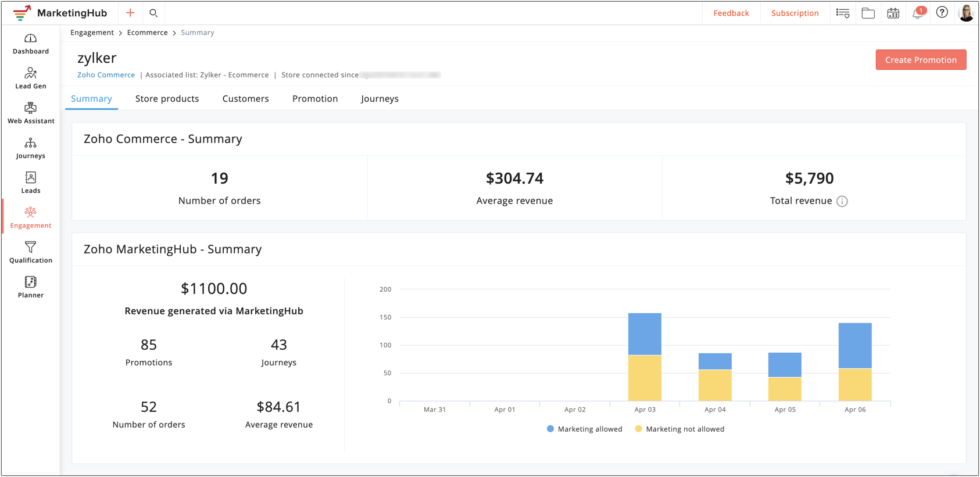Open the Subscription link
Viewport: 980px width, 477px height.
coord(795,13)
